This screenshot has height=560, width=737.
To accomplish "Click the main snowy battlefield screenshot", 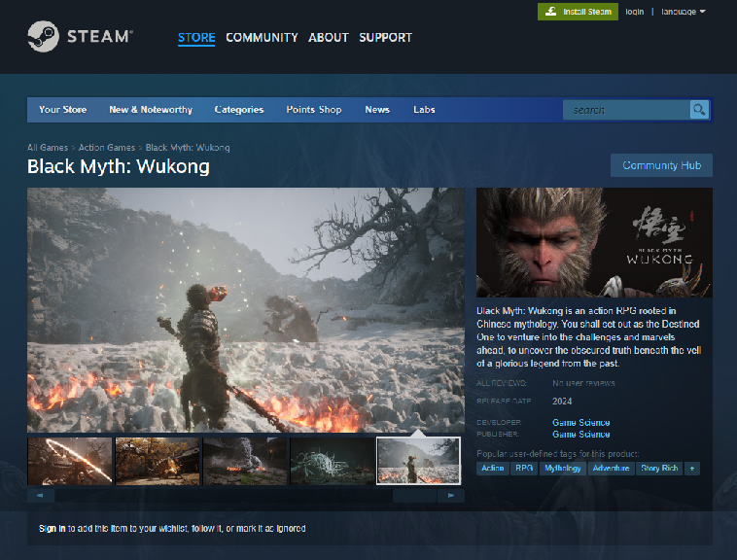I will (246, 310).
